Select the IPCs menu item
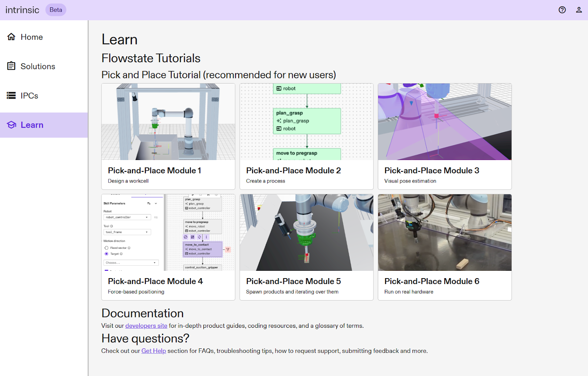The image size is (588, 376). 29,96
